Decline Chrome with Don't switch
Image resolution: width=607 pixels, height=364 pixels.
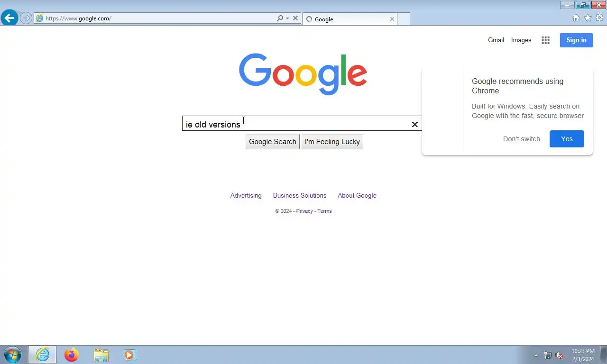point(521,139)
